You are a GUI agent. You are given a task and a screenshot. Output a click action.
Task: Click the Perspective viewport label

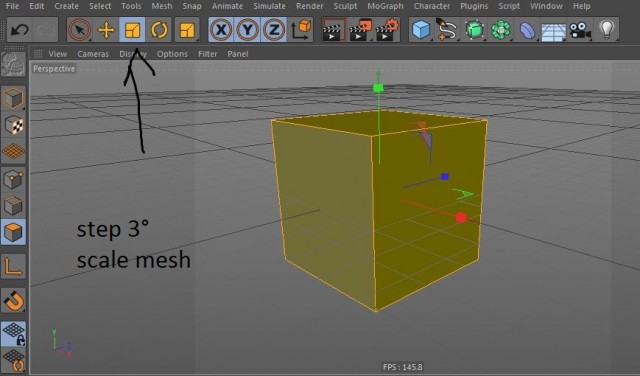tap(54, 69)
